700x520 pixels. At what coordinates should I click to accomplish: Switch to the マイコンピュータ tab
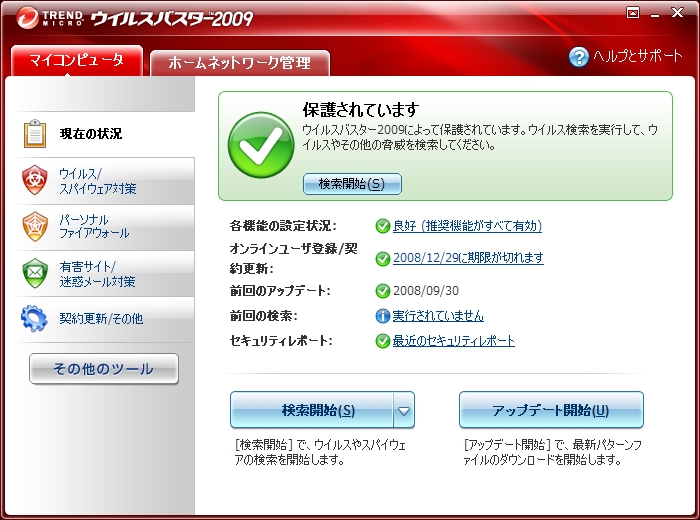[x=77, y=60]
